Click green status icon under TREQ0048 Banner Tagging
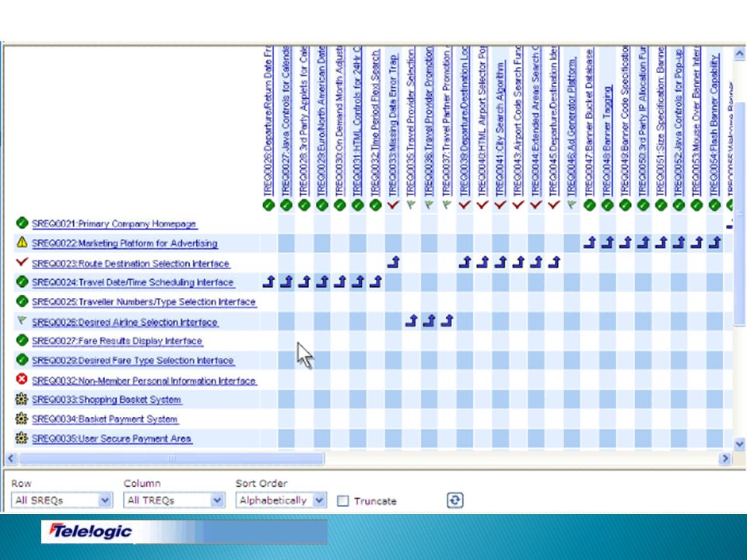Viewport: 747px width, 560px height. click(607, 205)
